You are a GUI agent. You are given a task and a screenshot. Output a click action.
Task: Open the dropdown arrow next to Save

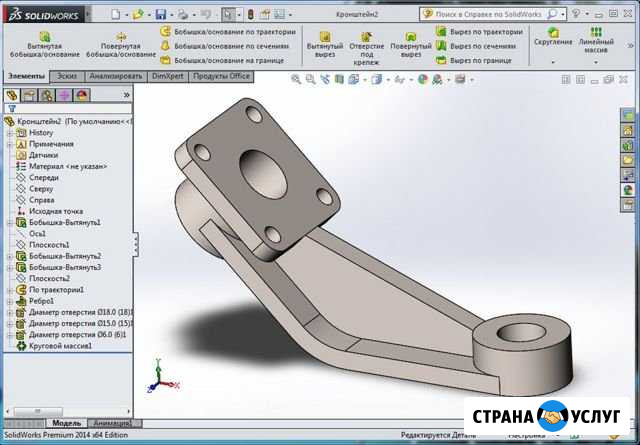[x=171, y=15]
